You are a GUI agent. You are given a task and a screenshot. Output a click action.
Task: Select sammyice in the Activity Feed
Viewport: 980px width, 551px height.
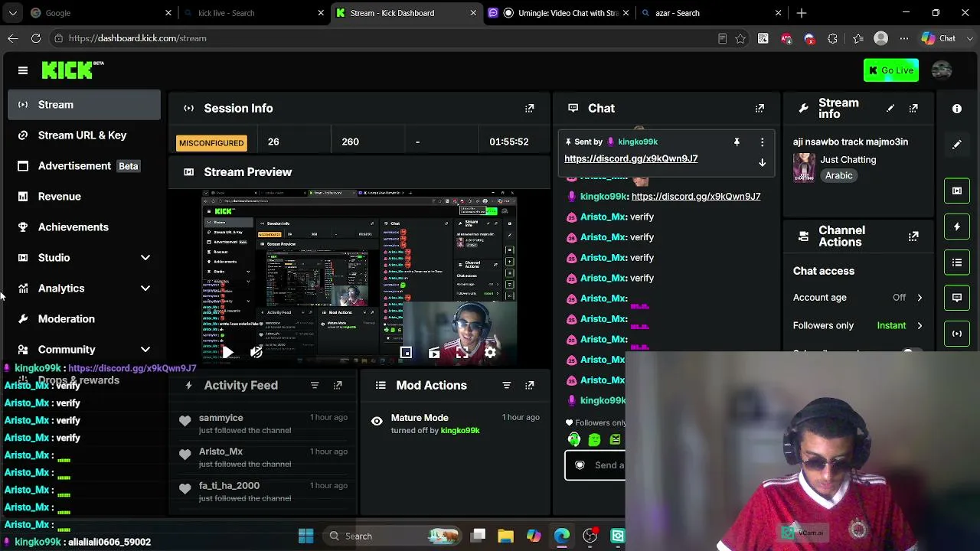click(220, 418)
